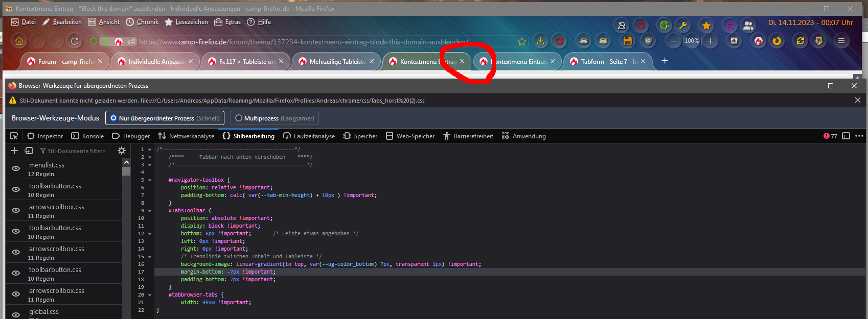868x319 pixels.
Task: Bookmark page with address bar star
Action: tap(521, 42)
